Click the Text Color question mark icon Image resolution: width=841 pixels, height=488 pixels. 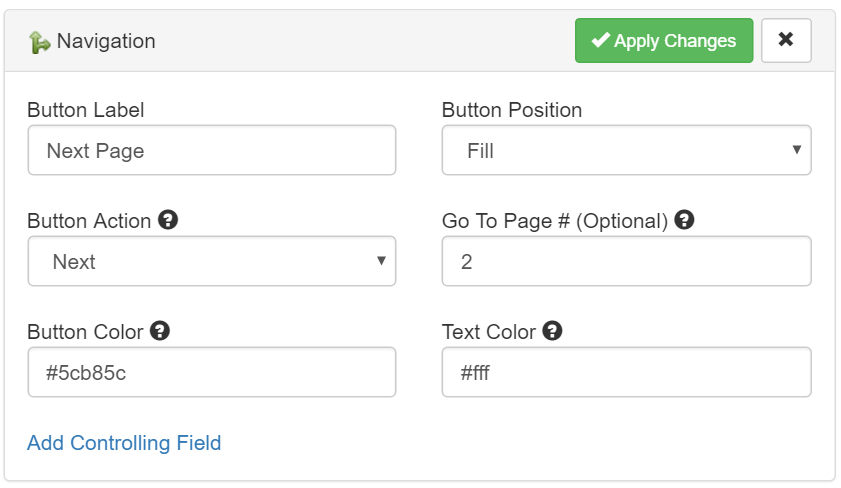[x=552, y=331]
